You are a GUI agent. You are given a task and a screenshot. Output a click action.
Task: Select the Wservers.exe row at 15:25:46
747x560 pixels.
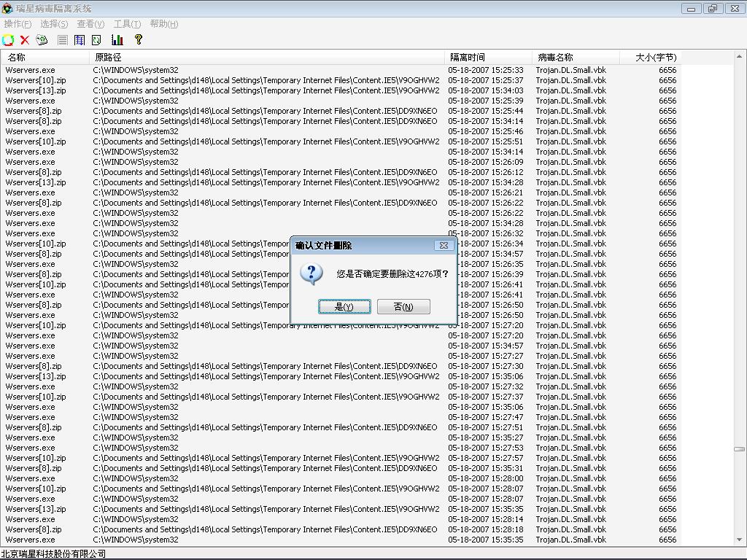tap(341, 131)
